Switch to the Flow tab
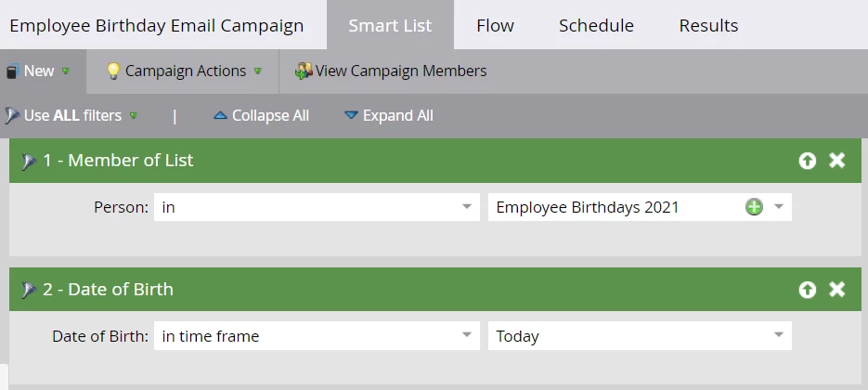The image size is (868, 390). click(495, 25)
